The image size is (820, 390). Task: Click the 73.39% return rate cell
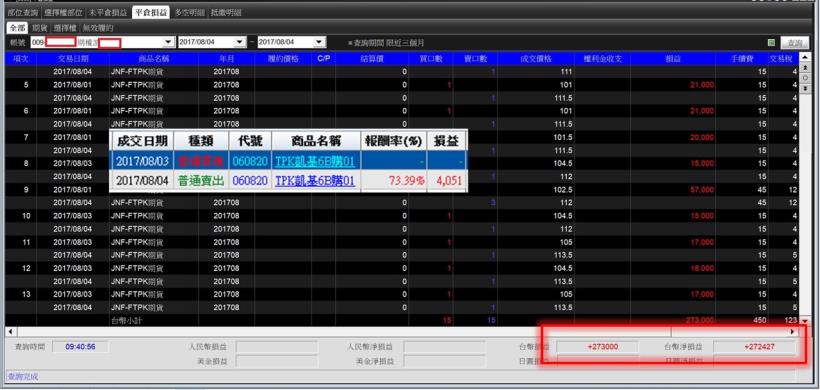(x=394, y=181)
